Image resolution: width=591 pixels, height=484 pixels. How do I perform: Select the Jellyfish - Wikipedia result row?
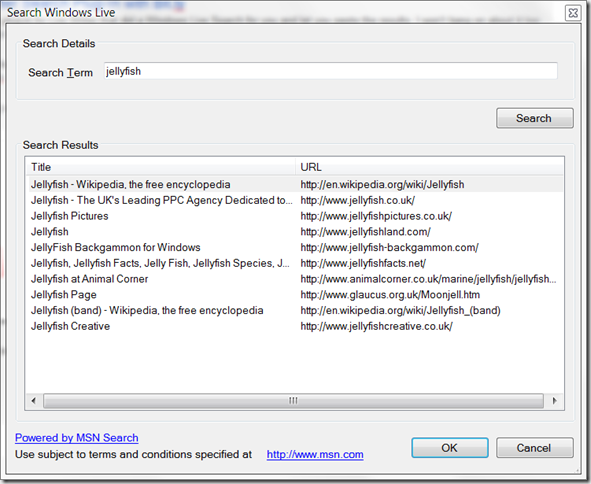tap(295, 184)
